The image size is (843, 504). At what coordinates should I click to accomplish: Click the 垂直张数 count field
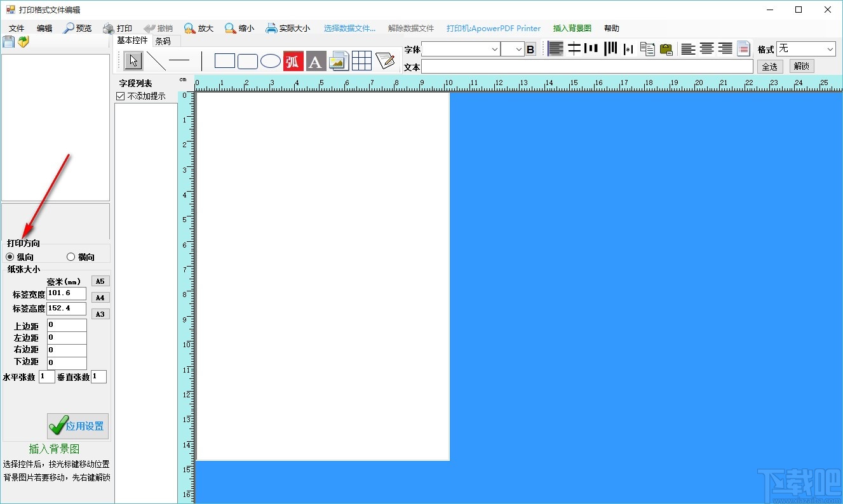[98, 377]
